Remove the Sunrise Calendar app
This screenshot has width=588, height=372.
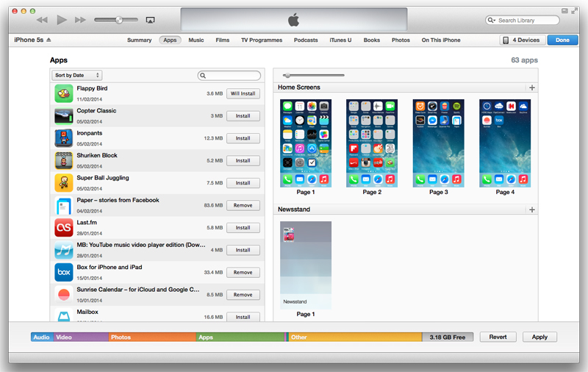point(243,295)
